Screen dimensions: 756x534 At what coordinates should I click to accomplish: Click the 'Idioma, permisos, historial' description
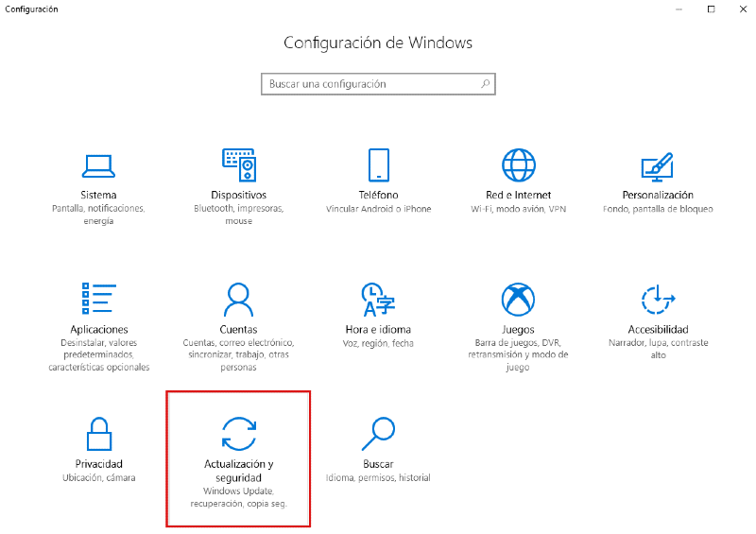tap(378, 477)
